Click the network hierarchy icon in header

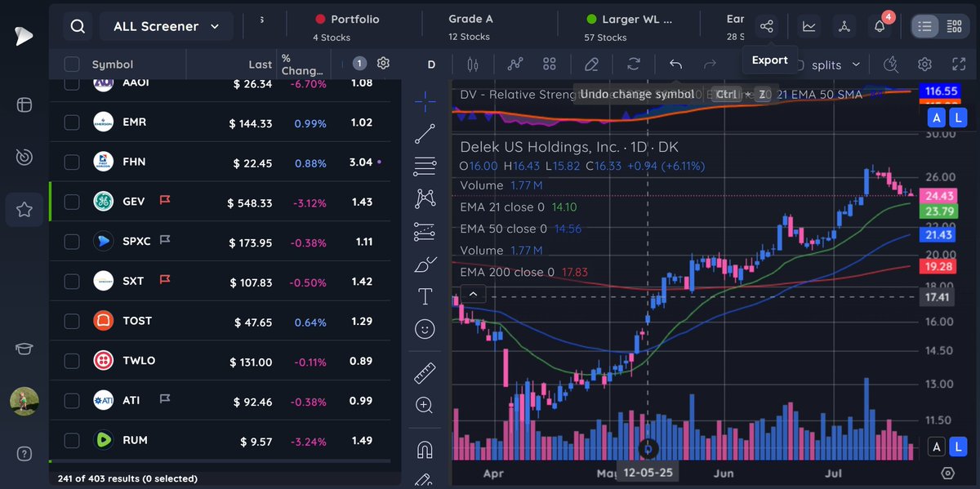[x=844, y=26]
